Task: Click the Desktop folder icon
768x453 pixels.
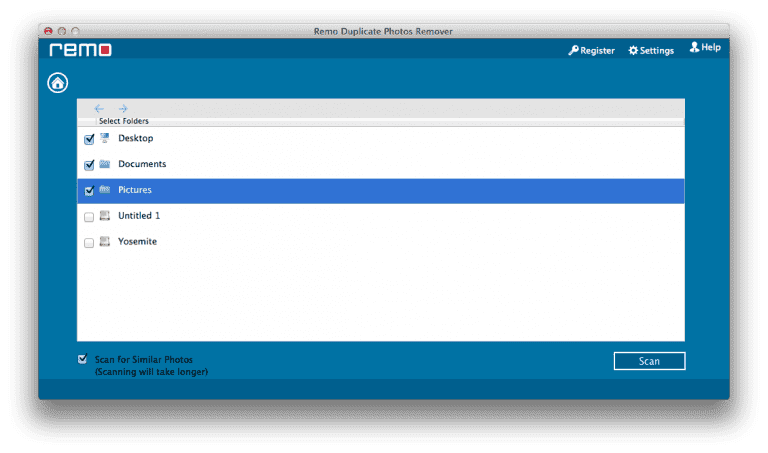Action: 105,138
